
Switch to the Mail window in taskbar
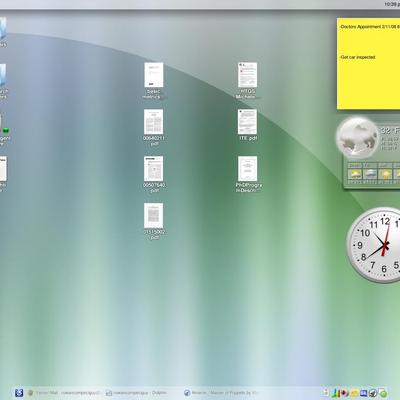tap(64, 393)
